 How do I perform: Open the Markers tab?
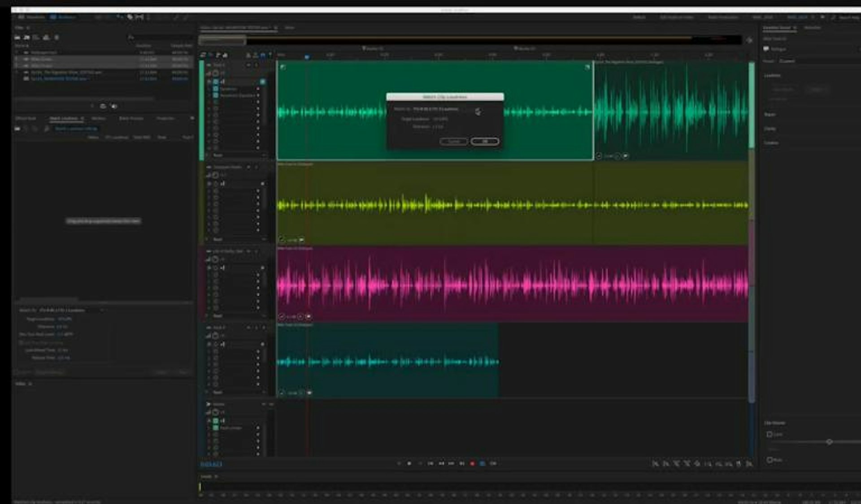[99, 118]
